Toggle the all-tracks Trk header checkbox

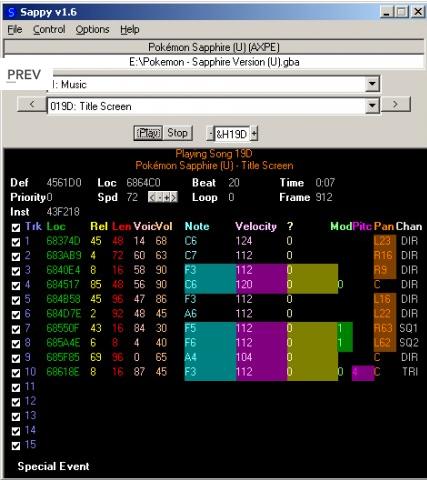tap(16, 227)
